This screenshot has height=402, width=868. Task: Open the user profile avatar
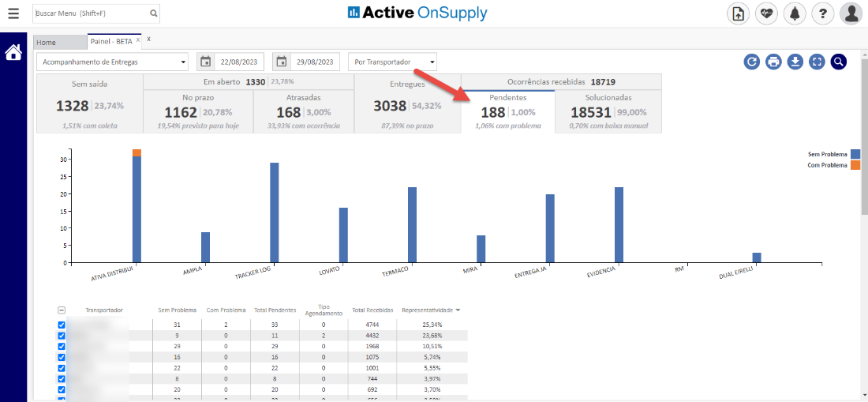(x=851, y=14)
